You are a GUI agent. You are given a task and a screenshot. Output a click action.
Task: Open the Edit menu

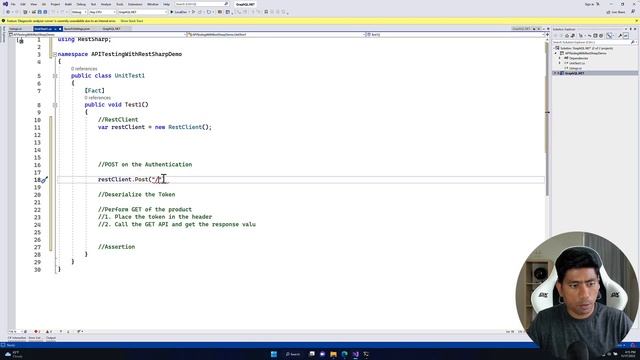click(23, 4)
